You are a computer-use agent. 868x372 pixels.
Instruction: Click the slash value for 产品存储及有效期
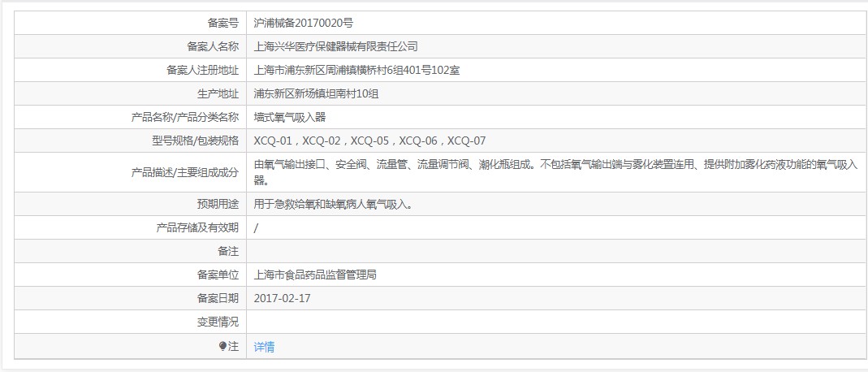[256, 227]
